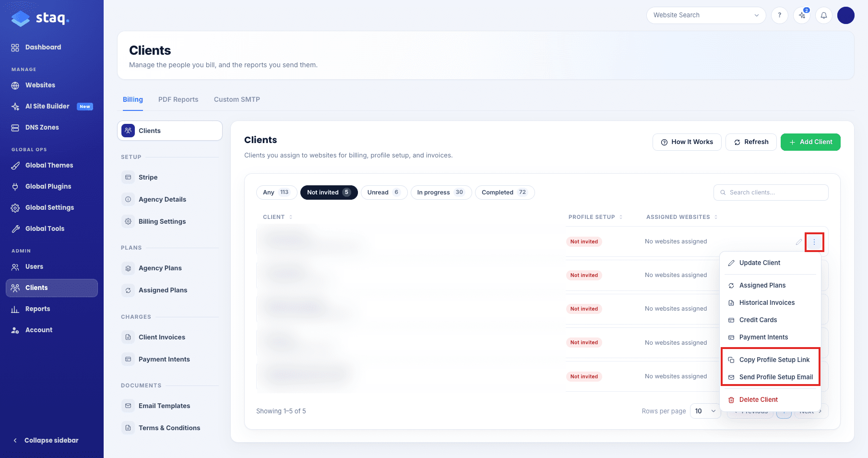Filter clients by Any

(x=277, y=193)
